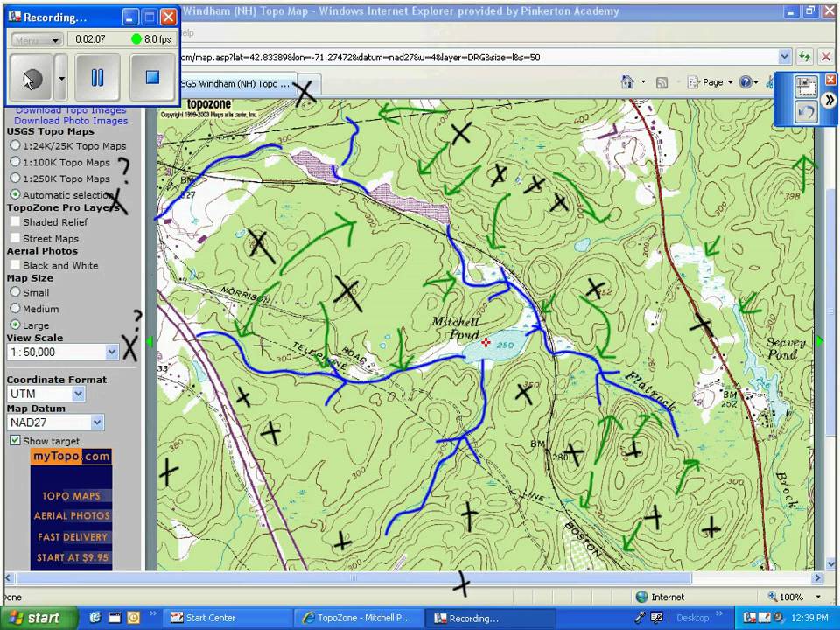This screenshot has width=840, height=630.
Task: Toggle the Show target checkbox
Action: 15,440
